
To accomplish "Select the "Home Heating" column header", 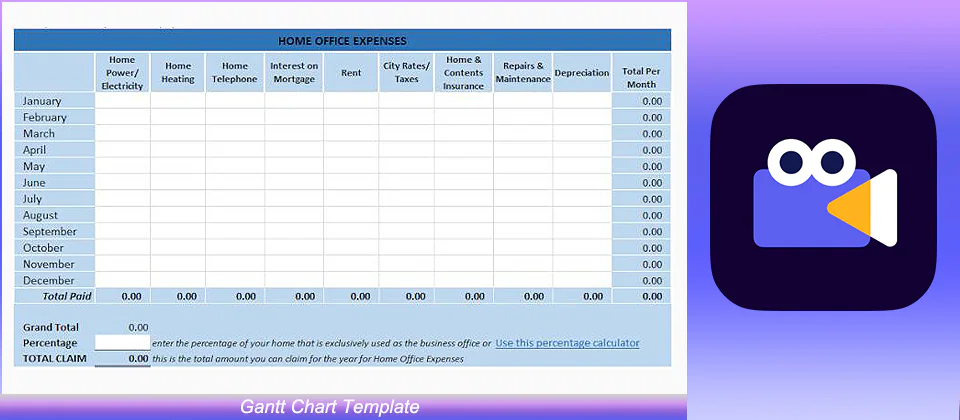I will pos(178,73).
